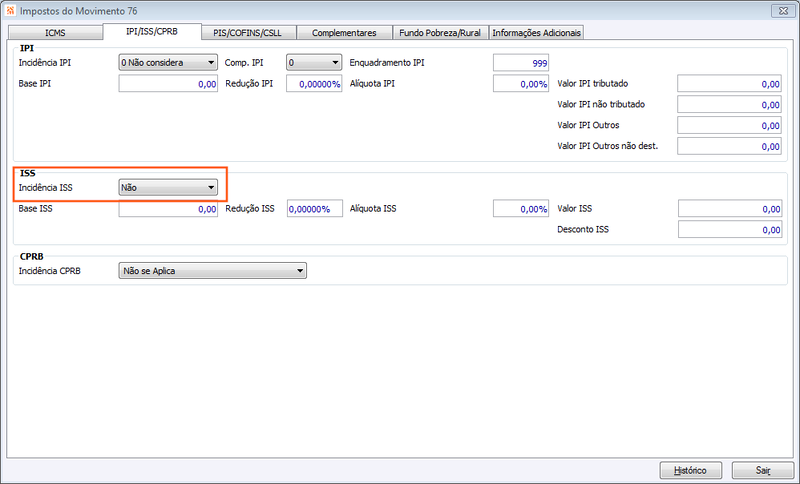The image size is (800, 484).
Task: Focus the Redução ISS field
Action: coord(315,209)
